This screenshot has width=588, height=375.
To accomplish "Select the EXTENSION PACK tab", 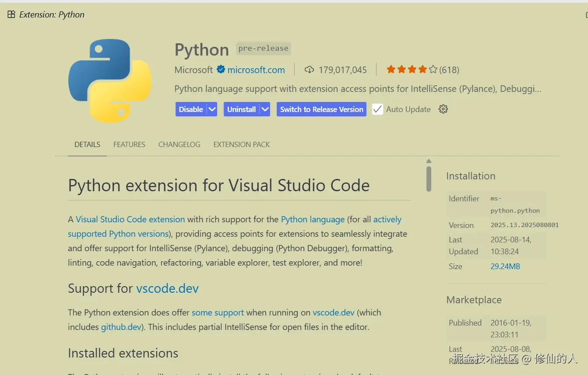I will pyautogui.click(x=241, y=144).
